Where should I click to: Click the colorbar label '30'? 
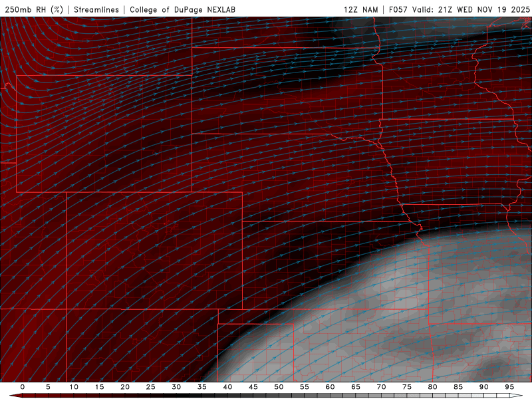point(176,387)
